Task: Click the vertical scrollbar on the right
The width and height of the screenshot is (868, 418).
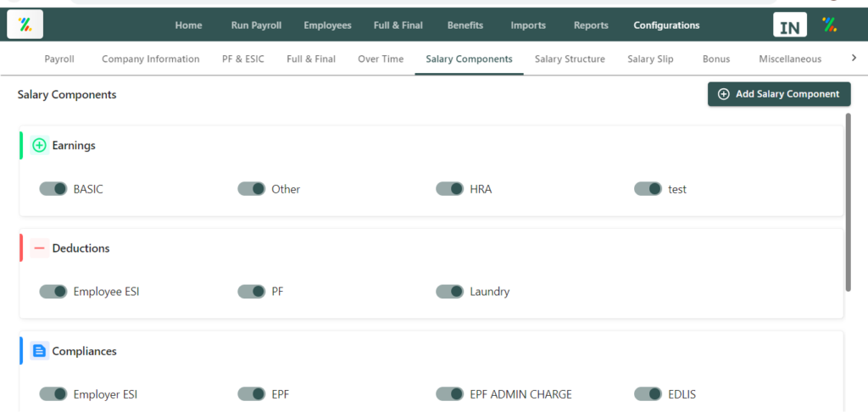Action: (x=848, y=202)
